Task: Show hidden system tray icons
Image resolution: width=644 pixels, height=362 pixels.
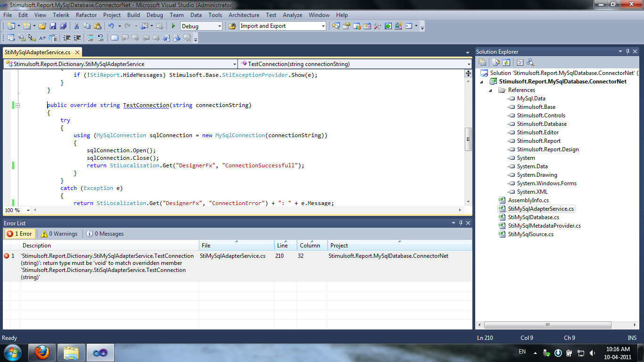Action: (x=535, y=353)
